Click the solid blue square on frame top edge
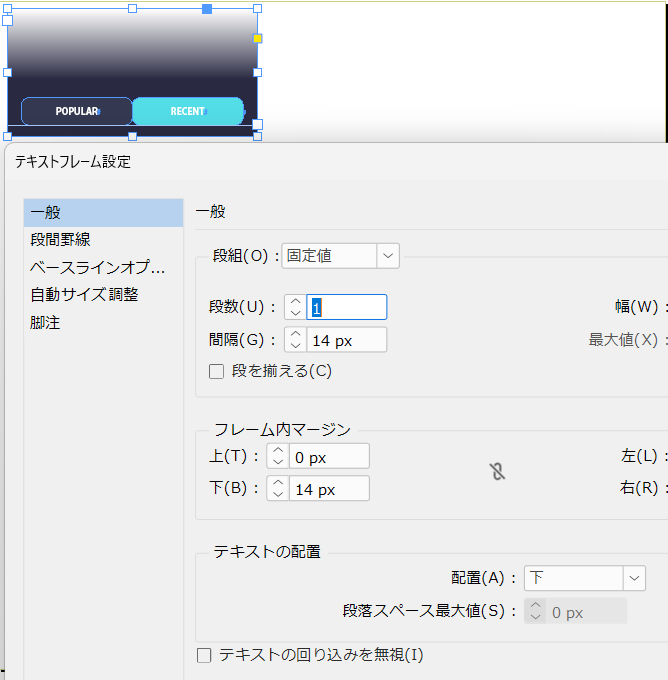The height and width of the screenshot is (680, 668). pos(207,9)
